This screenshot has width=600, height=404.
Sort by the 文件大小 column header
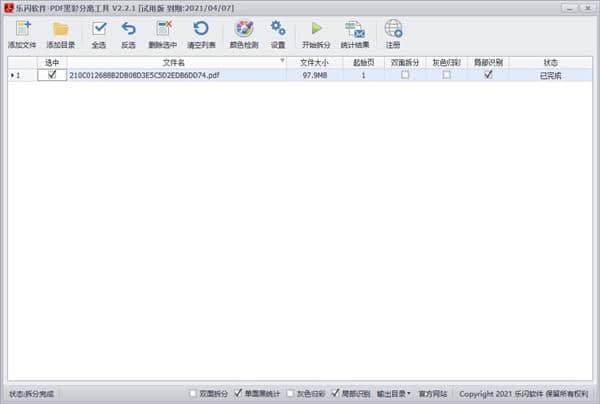315,63
